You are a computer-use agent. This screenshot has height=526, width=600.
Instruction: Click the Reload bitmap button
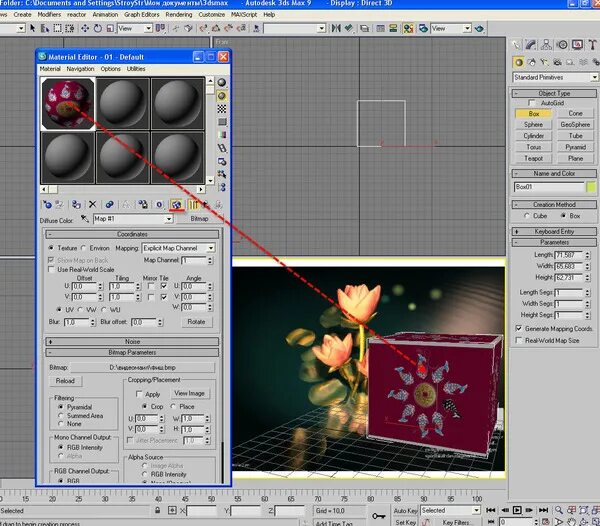[x=65, y=381]
